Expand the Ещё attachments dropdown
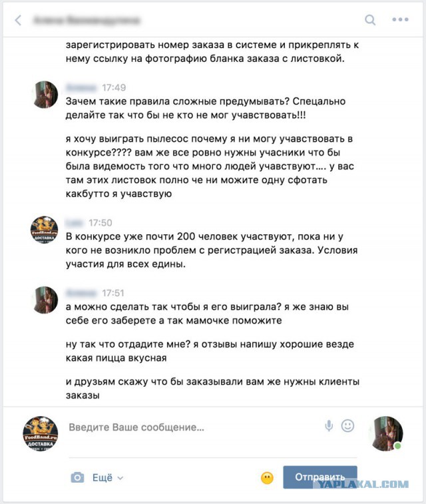Image resolution: width=426 pixels, height=504 pixels. tap(108, 477)
